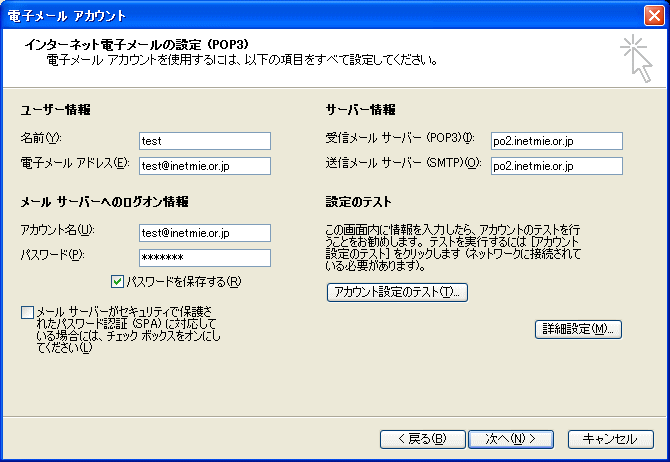This screenshot has width=670, height=462.
Task: Focus the 電子メール アドレス(E) field
Action: (x=205, y=166)
